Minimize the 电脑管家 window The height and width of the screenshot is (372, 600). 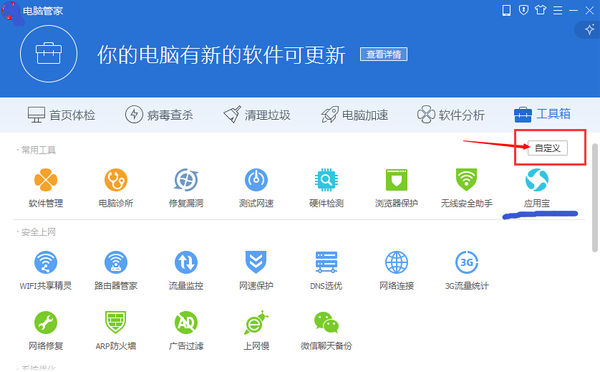click(x=574, y=11)
